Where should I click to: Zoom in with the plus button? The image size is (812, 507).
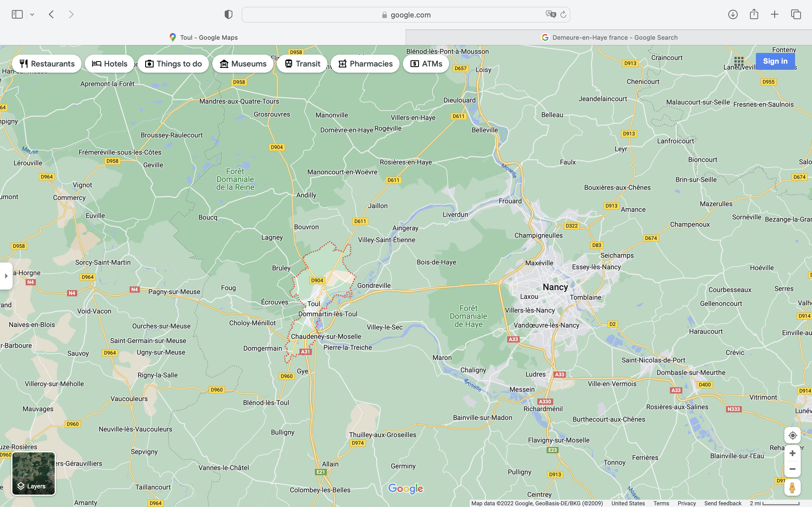coord(792,453)
